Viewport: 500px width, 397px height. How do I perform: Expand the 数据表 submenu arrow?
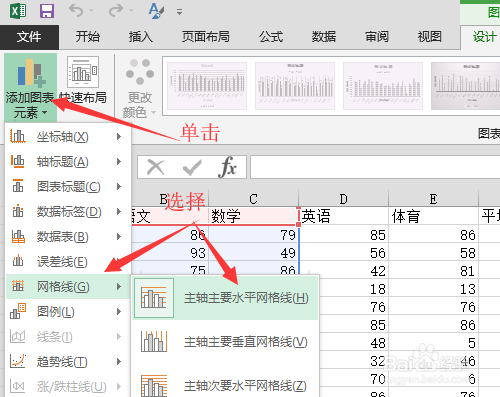click(x=119, y=237)
